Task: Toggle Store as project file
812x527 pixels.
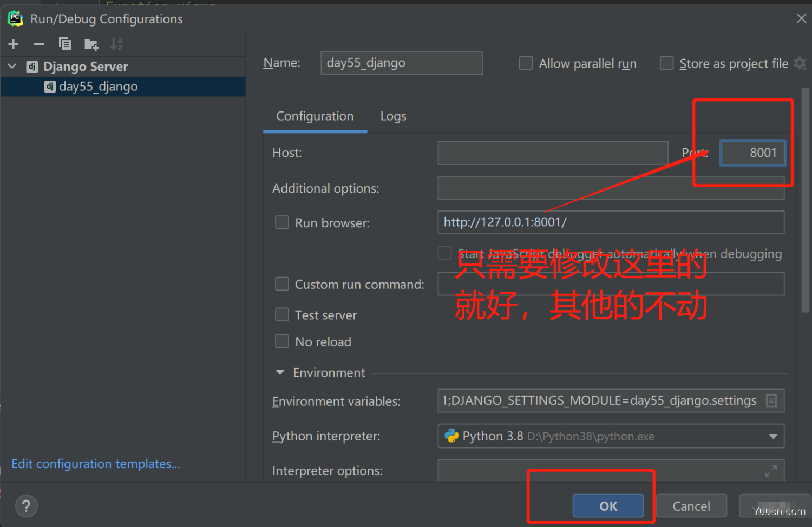Action: pyautogui.click(x=666, y=63)
